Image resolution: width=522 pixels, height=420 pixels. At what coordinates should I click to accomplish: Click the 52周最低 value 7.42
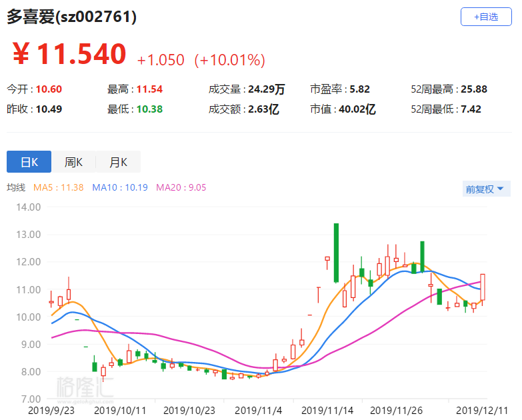tap(471, 109)
